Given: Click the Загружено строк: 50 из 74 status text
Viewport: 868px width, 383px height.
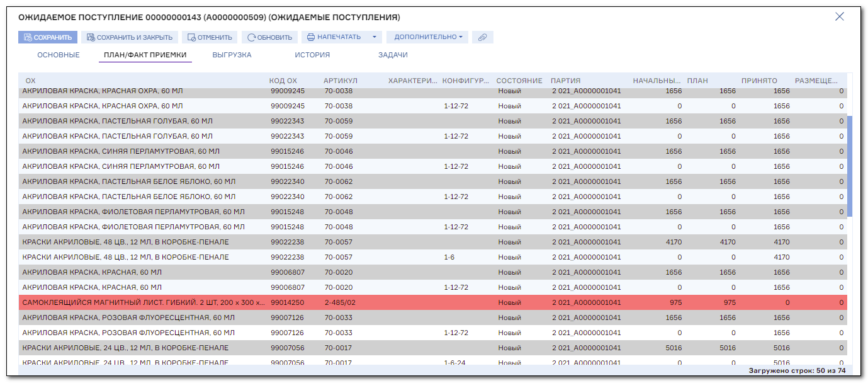Looking at the screenshot, I should (797, 370).
